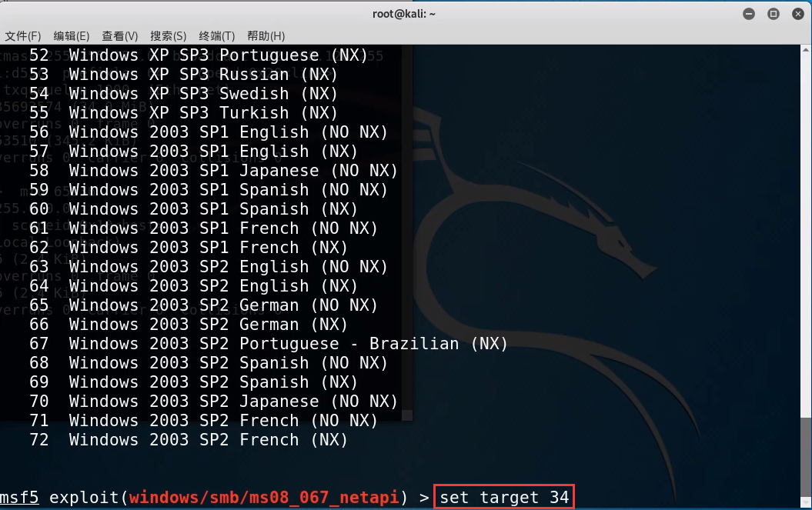This screenshot has width=812, height=510.
Task: Click line 66 Windows 2003 SP2 German (NX)
Action: pyautogui.click(x=189, y=324)
